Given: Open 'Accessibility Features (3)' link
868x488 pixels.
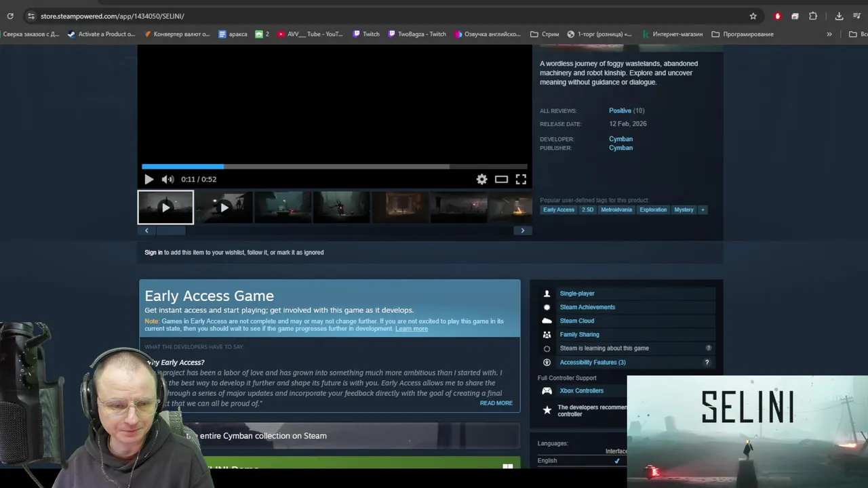Looking at the screenshot, I should pyautogui.click(x=593, y=362).
